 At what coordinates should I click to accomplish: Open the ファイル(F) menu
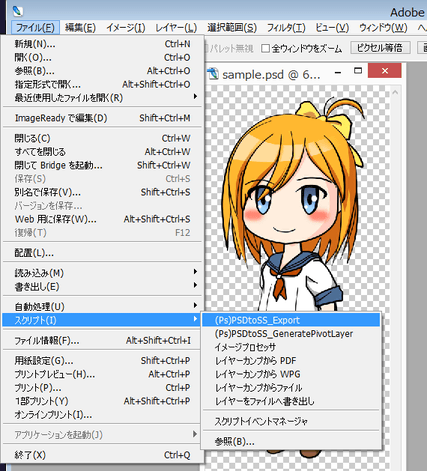coord(35,28)
